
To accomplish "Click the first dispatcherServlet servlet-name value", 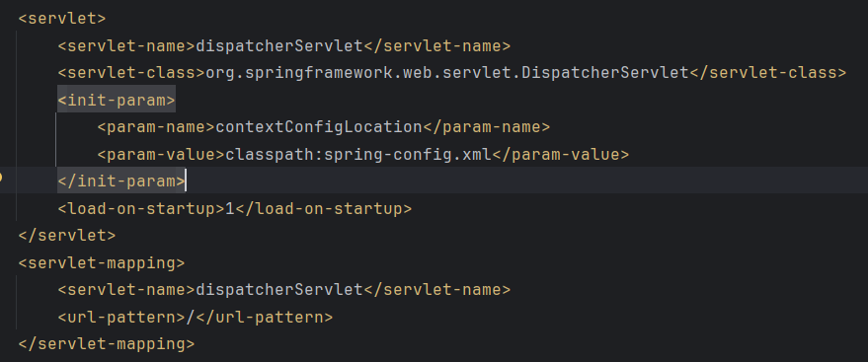I will tap(279, 45).
